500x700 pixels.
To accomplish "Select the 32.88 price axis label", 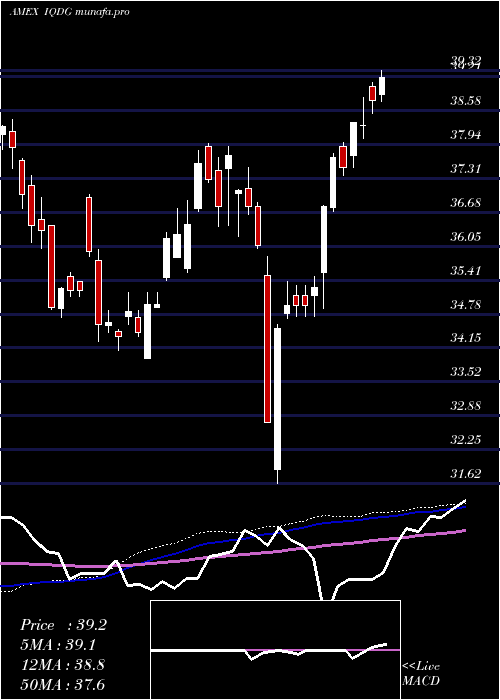I will pos(466,406).
